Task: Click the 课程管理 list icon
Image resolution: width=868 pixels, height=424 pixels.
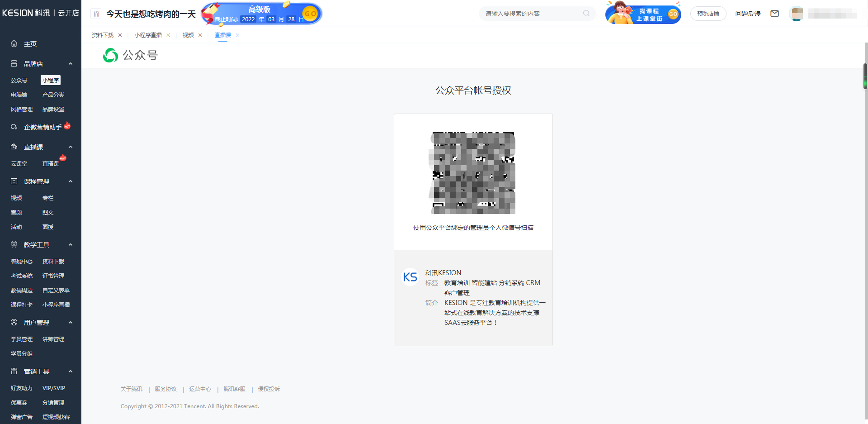Action: [14, 181]
